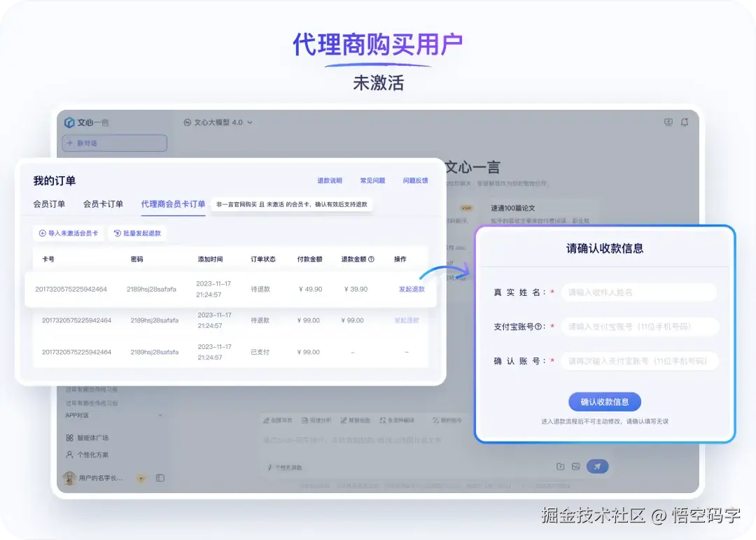Click the notice 进入退款流程后不可主动修改

coord(605,422)
